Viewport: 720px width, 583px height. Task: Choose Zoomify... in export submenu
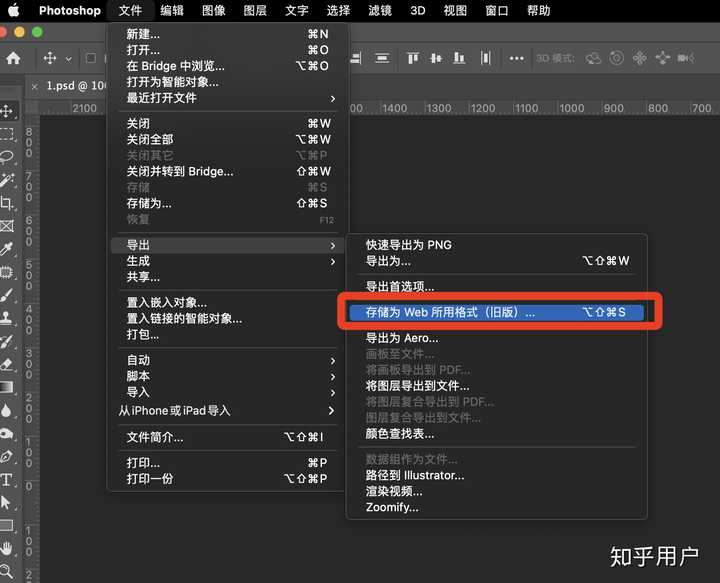pyautogui.click(x=497, y=507)
